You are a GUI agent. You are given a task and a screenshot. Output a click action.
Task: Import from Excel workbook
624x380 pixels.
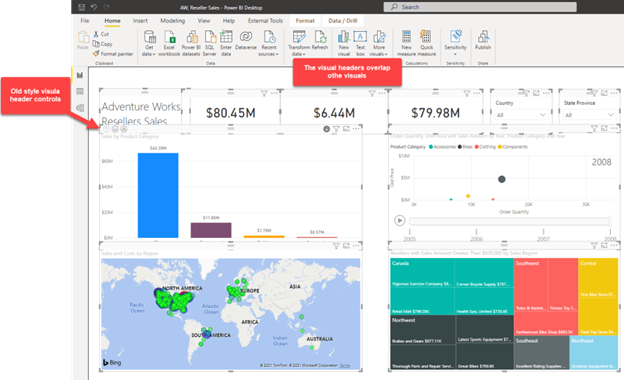(169, 43)
